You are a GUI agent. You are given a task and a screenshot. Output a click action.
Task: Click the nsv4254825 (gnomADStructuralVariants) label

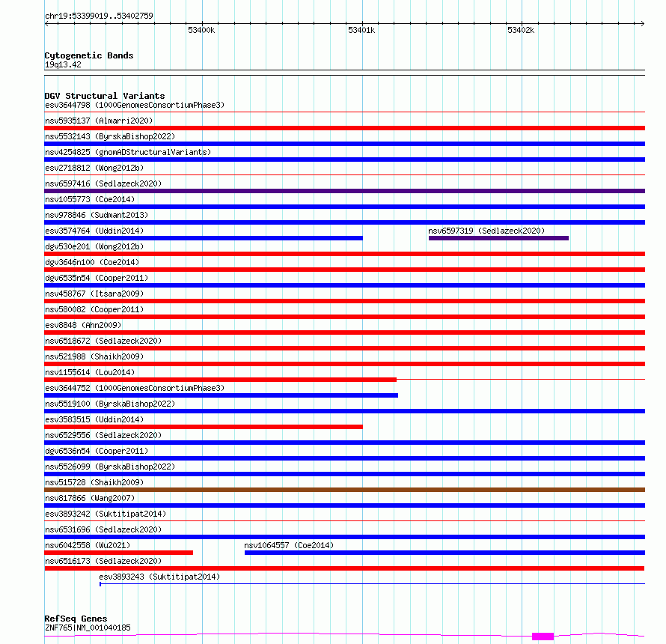pyautogui.click(x=128, y=152)
